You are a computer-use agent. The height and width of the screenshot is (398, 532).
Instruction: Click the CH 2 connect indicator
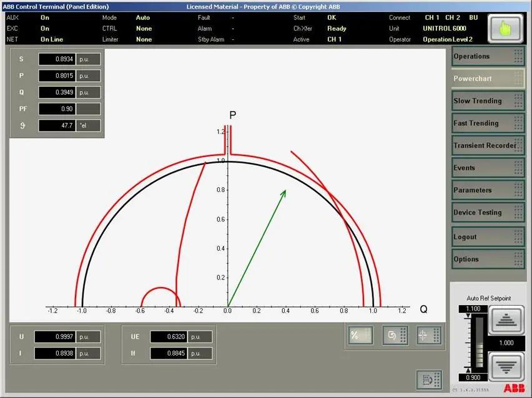(x=453, y=17)
